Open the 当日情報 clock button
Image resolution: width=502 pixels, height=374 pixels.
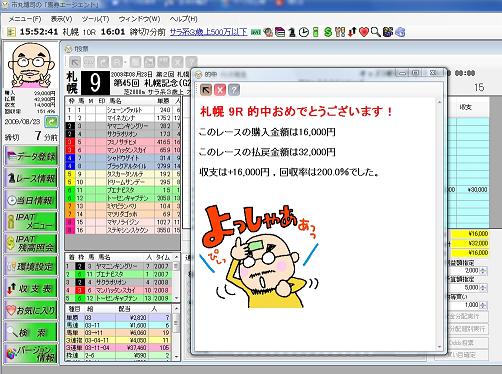click(x=31, y=200)
